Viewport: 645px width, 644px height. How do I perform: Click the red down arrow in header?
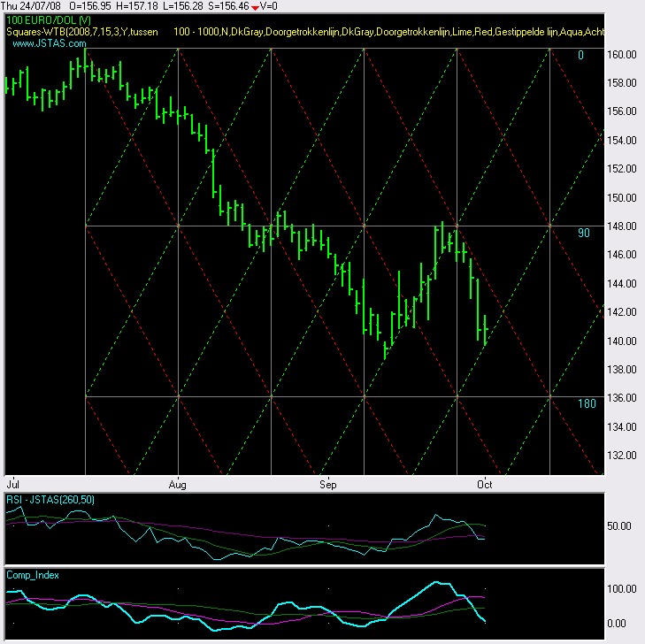click(x=256, y=7)
